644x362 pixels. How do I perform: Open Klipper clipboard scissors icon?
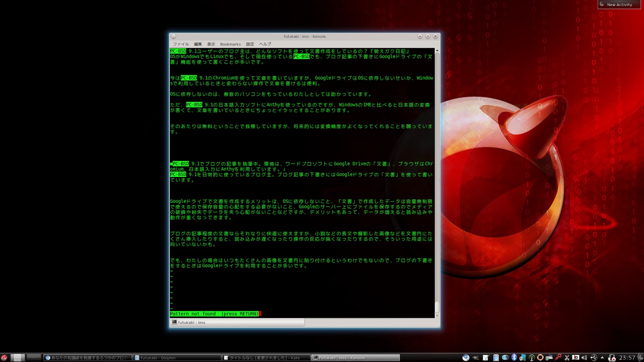tap(567, 358)
